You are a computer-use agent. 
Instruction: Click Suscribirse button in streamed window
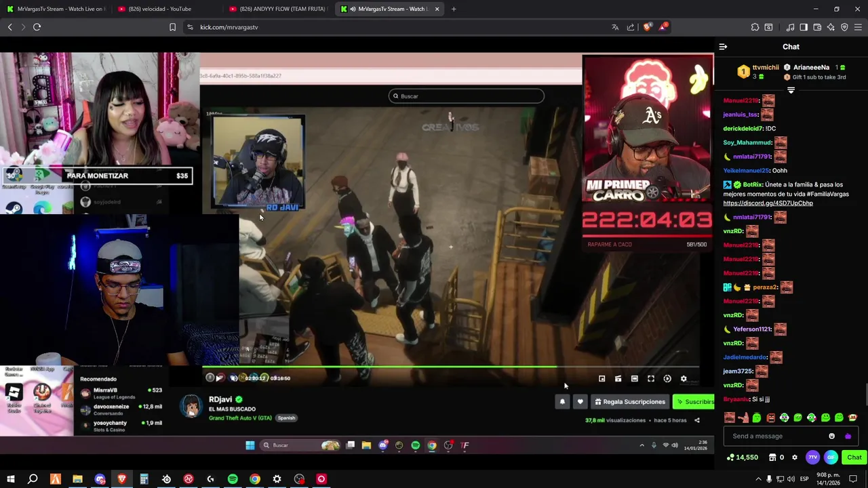(x=693, y=402)
